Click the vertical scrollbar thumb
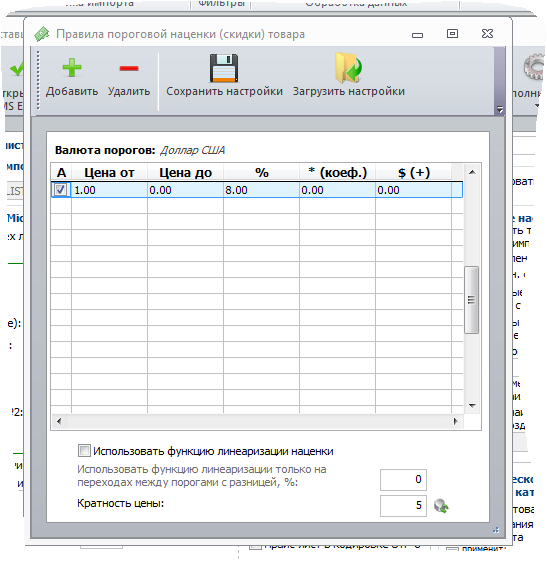The height and width of the screenshot is (564, 547). pyautogui.click(x=471, y=300)
